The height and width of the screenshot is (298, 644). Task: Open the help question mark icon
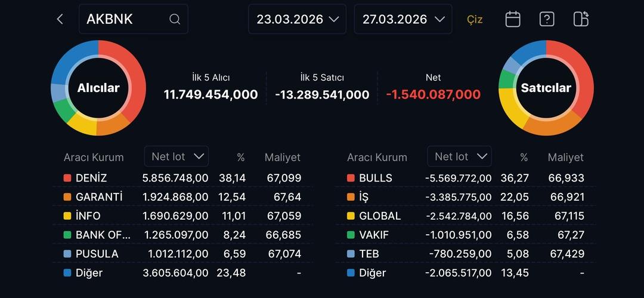click(x=547, y=19)
